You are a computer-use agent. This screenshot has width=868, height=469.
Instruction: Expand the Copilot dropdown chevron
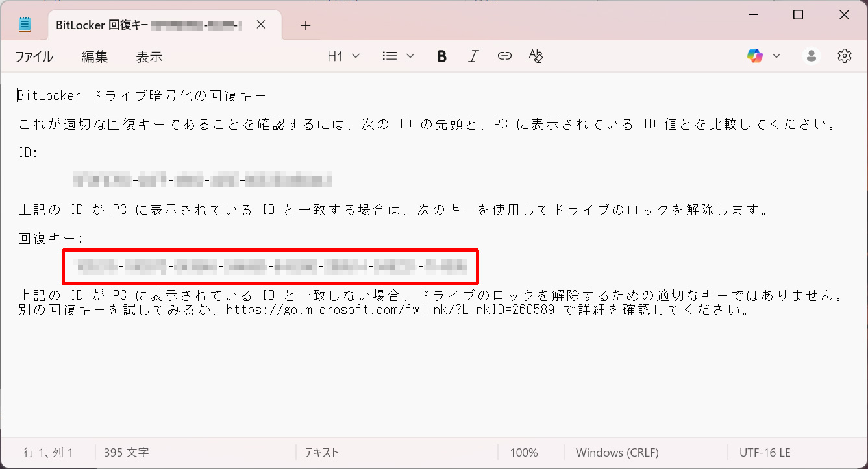click(x=776, y=56)
